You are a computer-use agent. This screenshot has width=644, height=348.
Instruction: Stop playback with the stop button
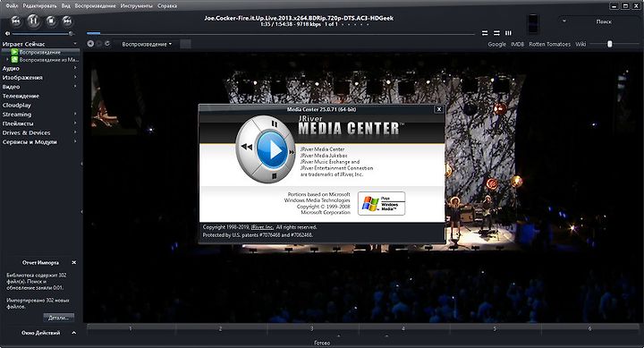point(51,21)
